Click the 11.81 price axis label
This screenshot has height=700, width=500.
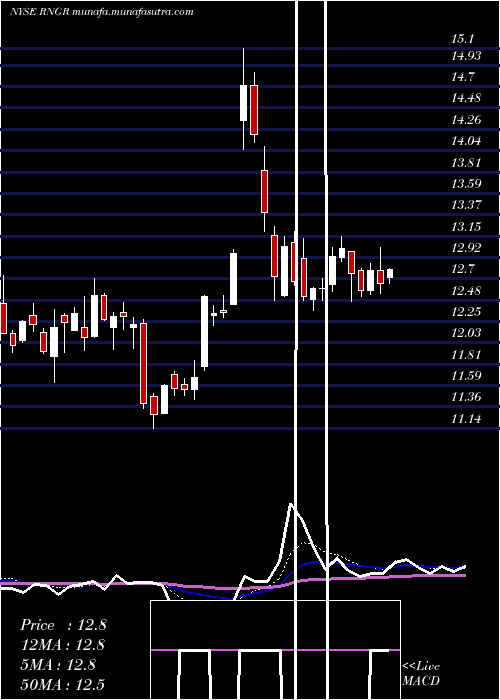tap(466, 355)
